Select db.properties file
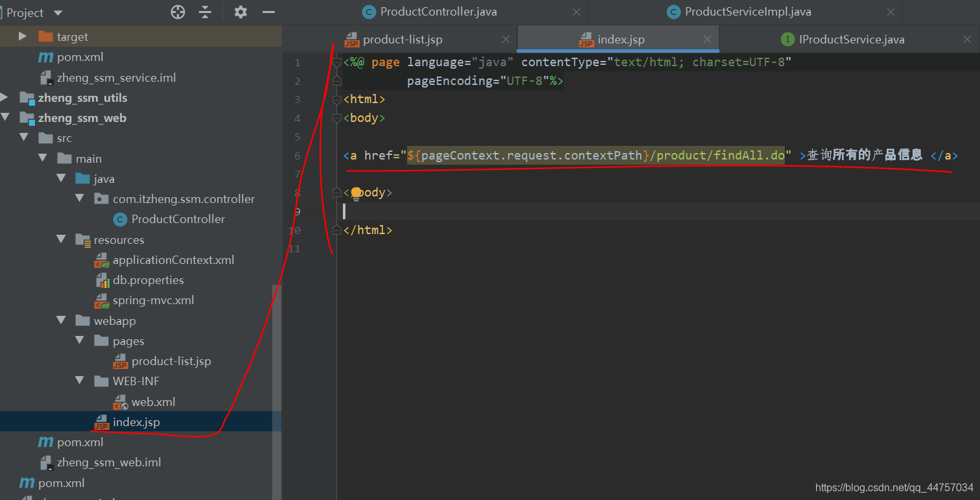The image size is (980, 500). pyautogui.click(x=148, y=280)
